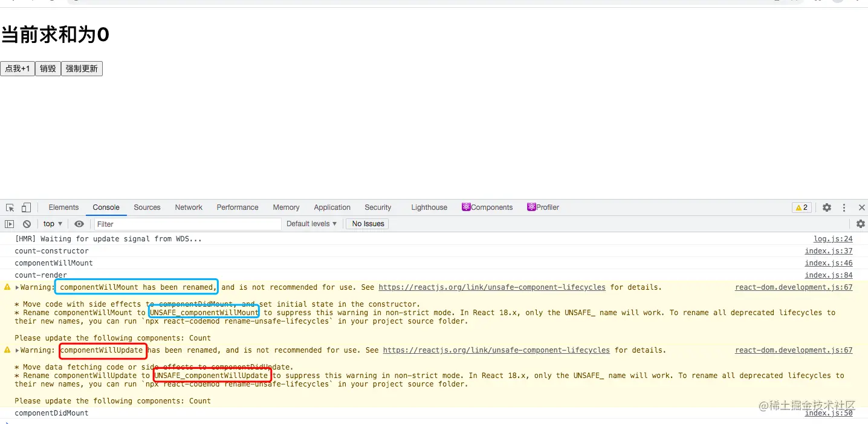Open the top JavaScript context dropdown
868x424 pixels.
[53, 224]
